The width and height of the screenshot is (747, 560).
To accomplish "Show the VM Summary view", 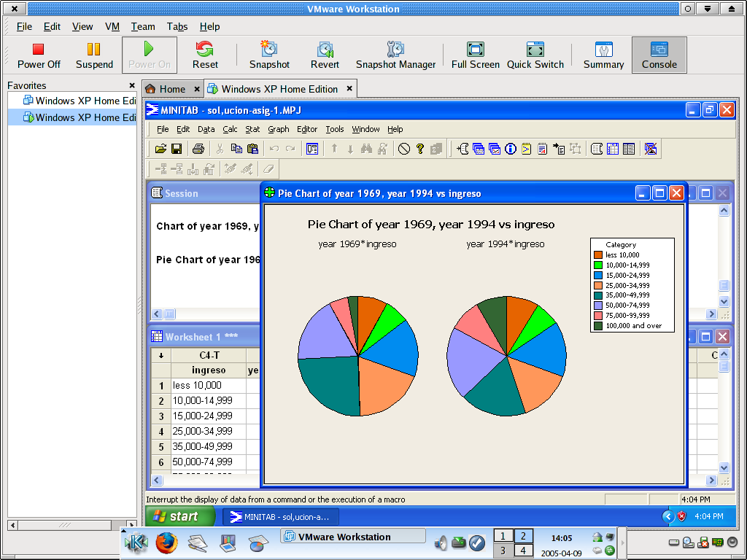I will [x=603, y=55].
